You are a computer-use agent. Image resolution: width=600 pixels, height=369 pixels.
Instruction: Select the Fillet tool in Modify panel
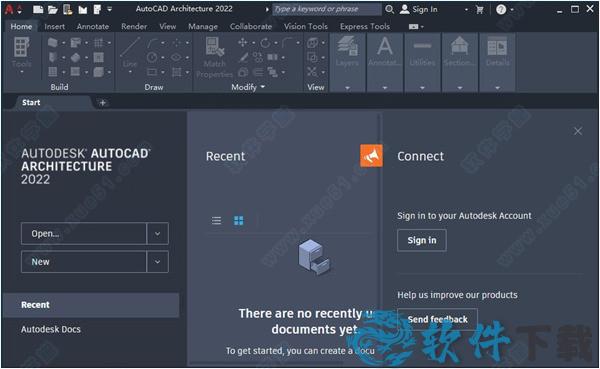coord(287,42)
